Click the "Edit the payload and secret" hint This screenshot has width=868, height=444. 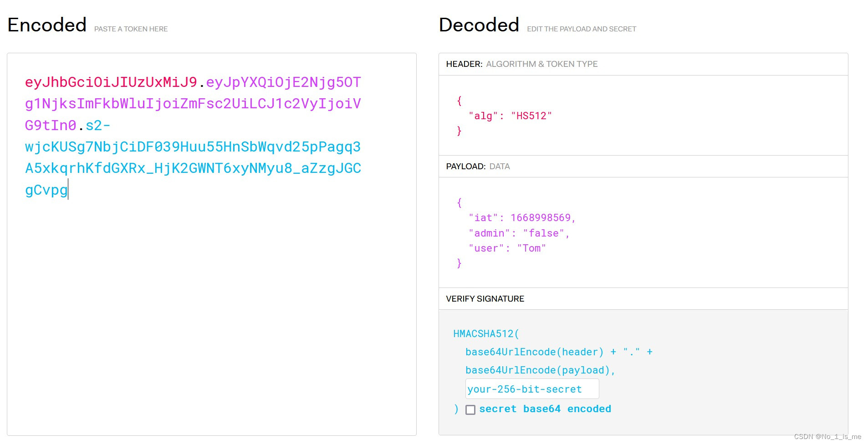pyautogui.click(x=581, y=29)
